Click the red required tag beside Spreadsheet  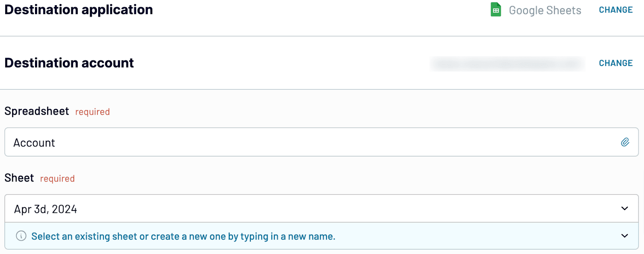pyautogui.click(x=93, y=112)
